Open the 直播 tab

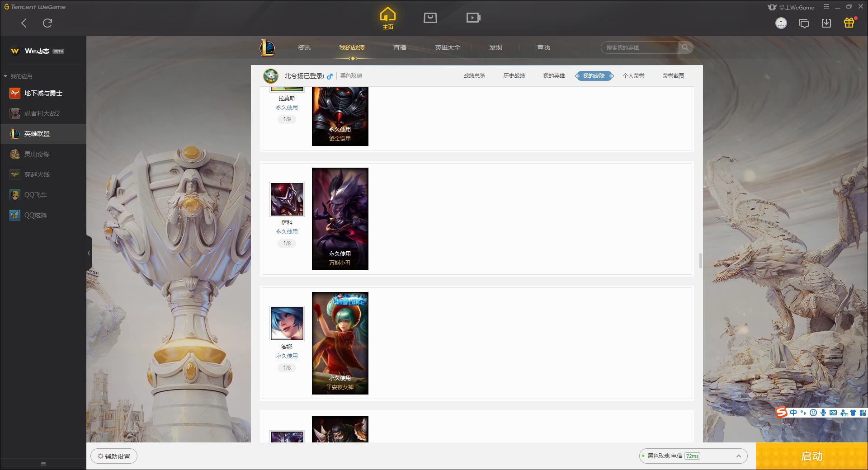tap(400, 47)
